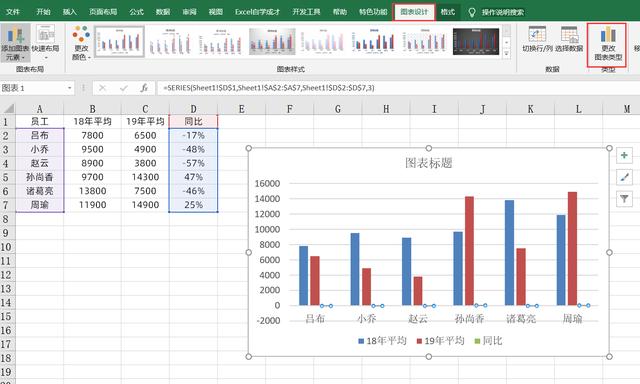Select row 8 header

6,219
